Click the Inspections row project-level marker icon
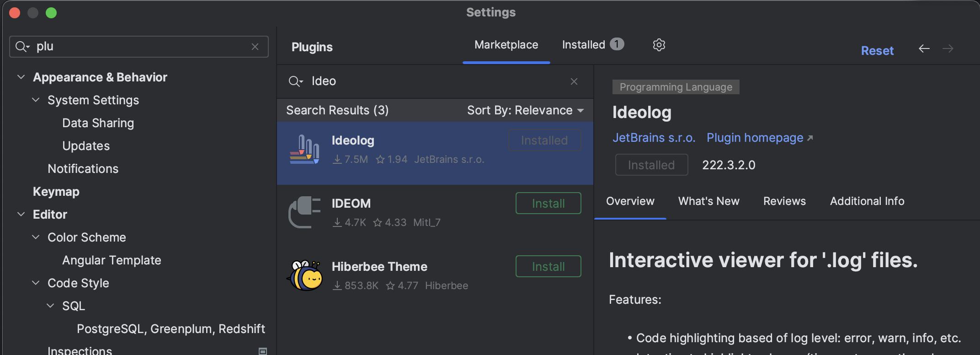The width and height of the screenshot is (980, 355). [263, 351]
